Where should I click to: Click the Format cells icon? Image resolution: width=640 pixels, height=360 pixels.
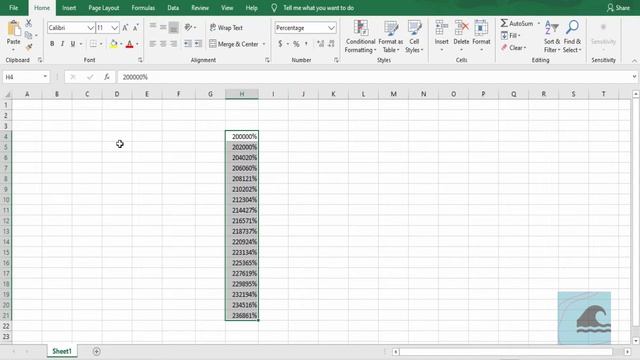click(x=481, y=28)
